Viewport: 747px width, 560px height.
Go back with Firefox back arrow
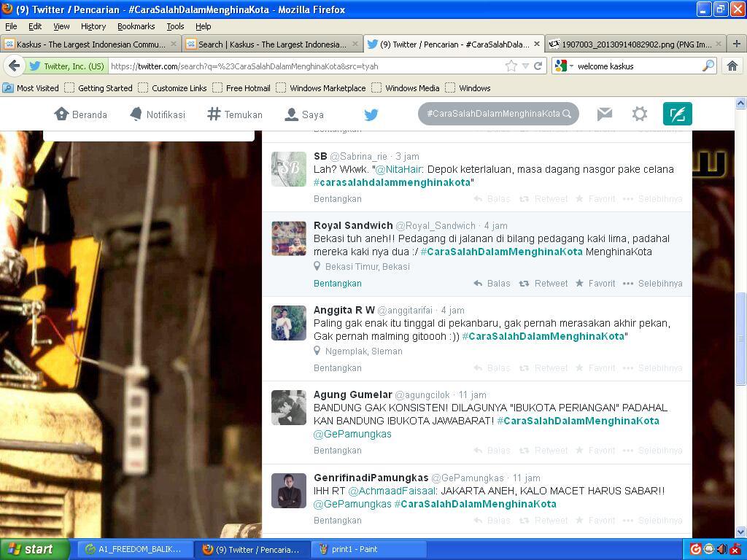click(x=15, y=66)
